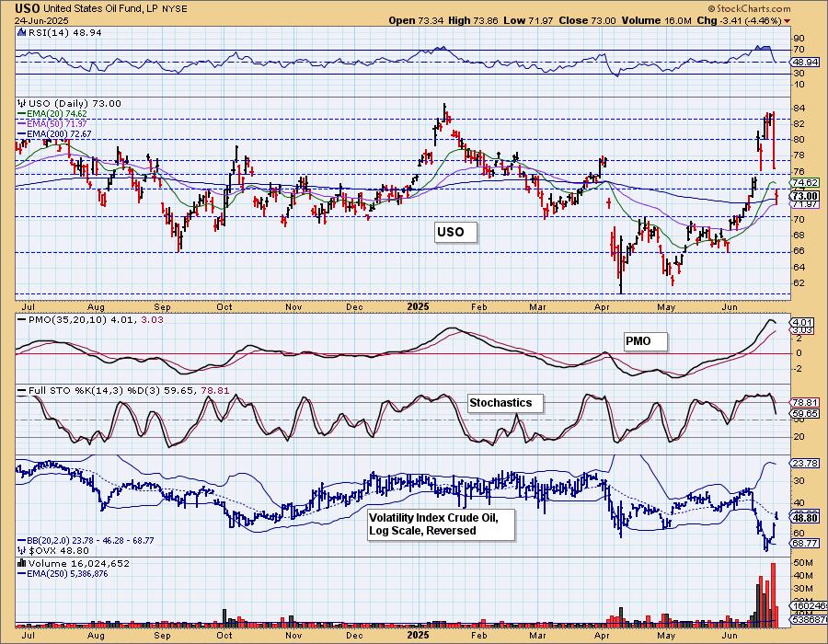Click the green EMA(20) legend line swatch
828x644 pixels.
22,113
